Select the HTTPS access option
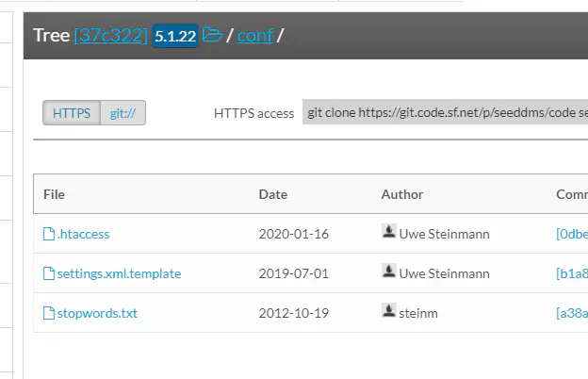This screenshot has height=379, width=588. point(72,113)
